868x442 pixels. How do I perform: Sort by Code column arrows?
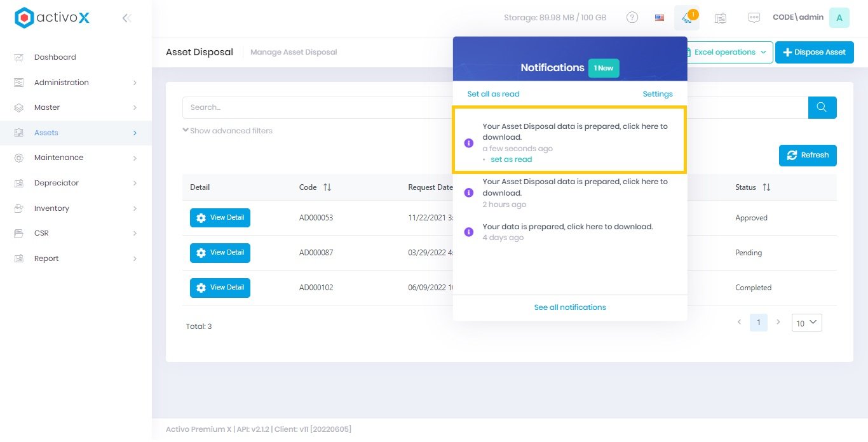327,187
